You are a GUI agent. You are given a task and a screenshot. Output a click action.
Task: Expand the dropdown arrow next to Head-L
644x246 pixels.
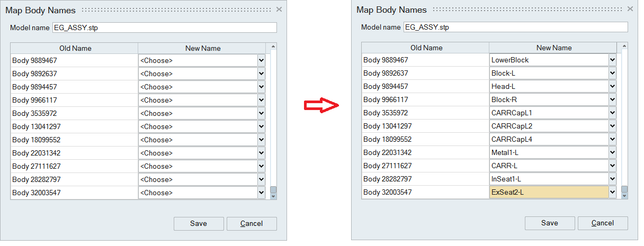pyautogui.click(x=612, y=86)
